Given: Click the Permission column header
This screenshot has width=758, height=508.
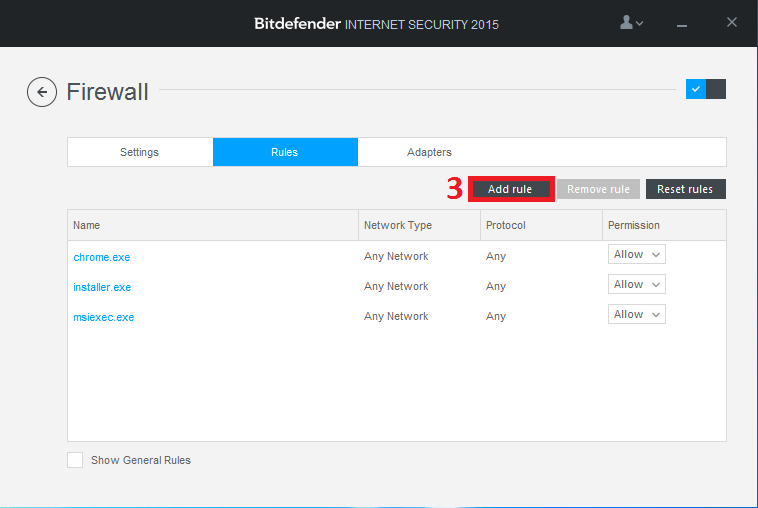Looking at the screenshot, I should pos(664,225).
